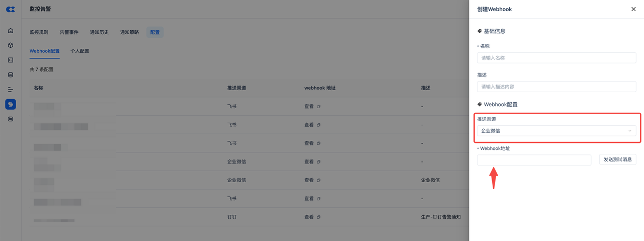Click the logo at top-left corner
644x241 pixels.
(11, 9)
